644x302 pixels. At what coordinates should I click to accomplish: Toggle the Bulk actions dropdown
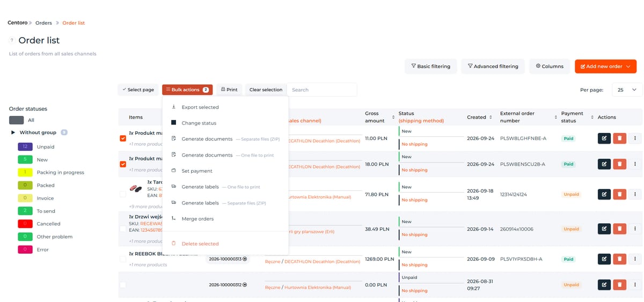pos(187,90)
